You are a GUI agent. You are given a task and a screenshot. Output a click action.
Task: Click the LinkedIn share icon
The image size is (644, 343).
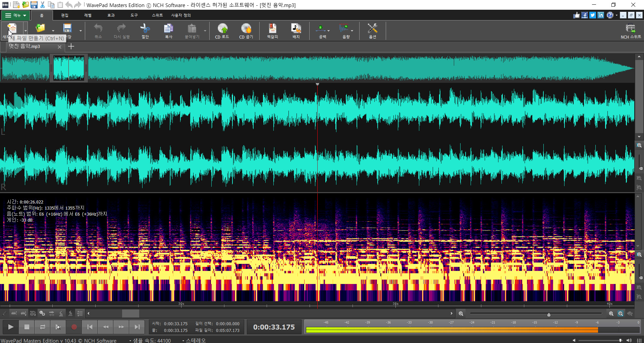601,15
